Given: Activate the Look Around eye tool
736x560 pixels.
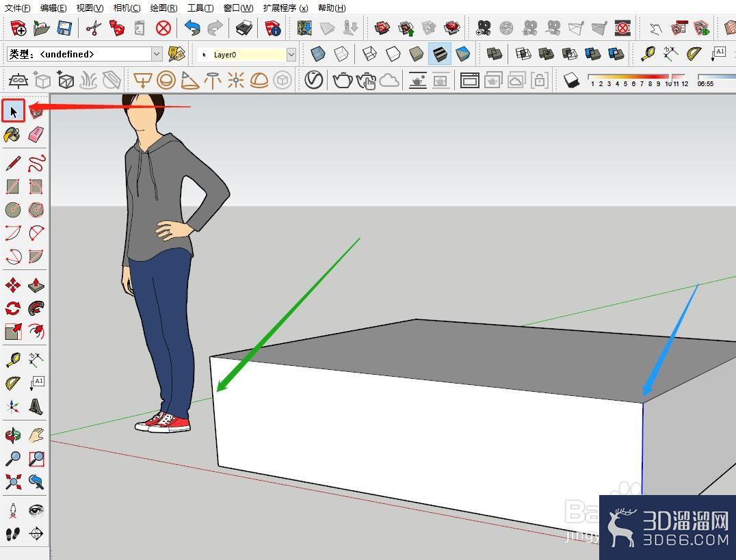Looking at the screenshot, I should point(36,510).
